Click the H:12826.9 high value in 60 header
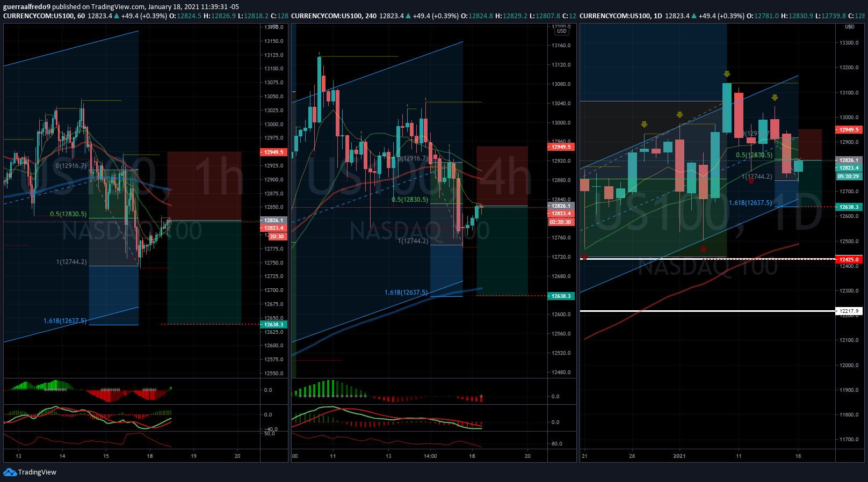This screenshot has height=482, width=868. 220,16
